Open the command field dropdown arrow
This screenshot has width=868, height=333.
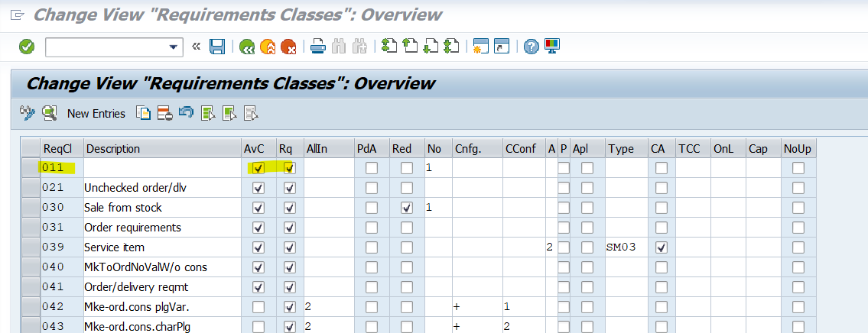click(x=174, y=47)
